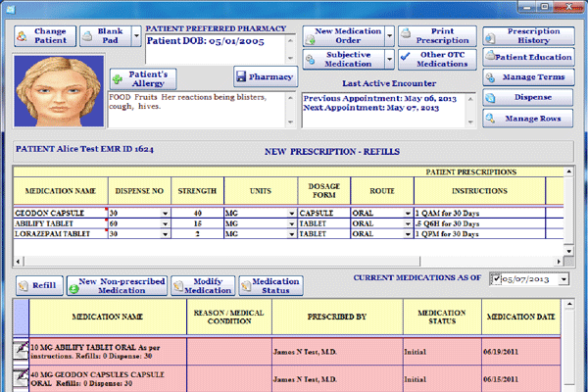
Task: Open Other OTC Medications
Action: [x=440, y=60]
